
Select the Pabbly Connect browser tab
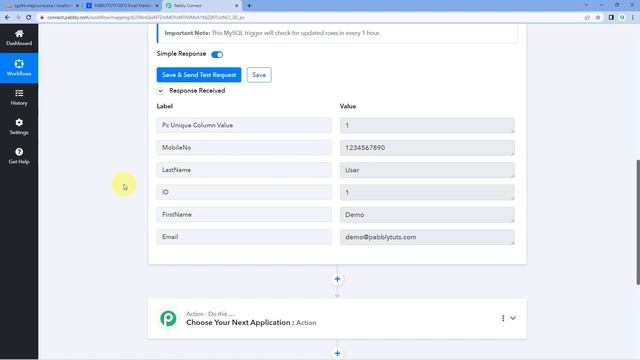point(201,6)
